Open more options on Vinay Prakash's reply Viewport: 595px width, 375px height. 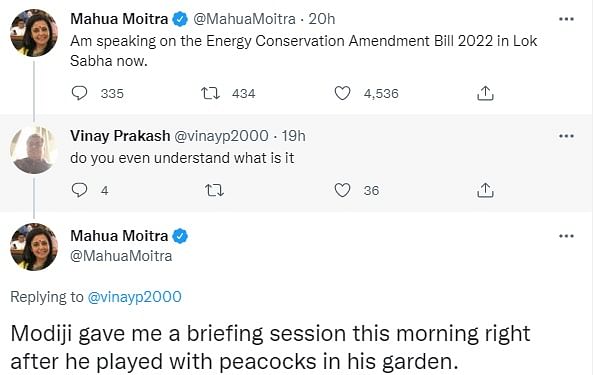pos(566,136)
